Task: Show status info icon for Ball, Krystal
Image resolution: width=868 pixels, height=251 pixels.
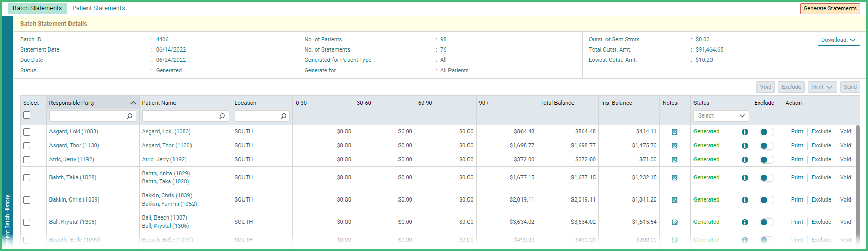Action: pyautogui.click(x=744, y=222)
